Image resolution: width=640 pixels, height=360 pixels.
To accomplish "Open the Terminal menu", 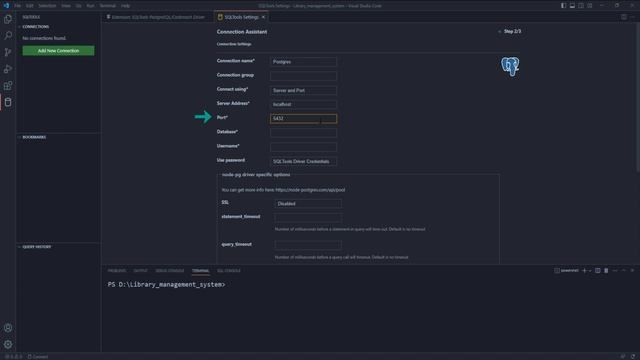I will (108, 6).
